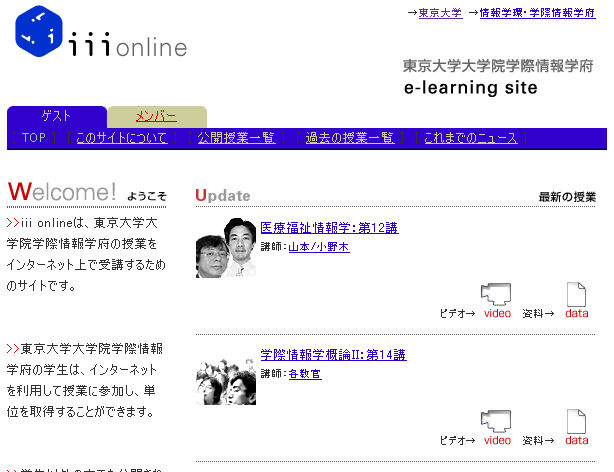Follow the 東京大学 link at top
This screenshot has height=472, width=614.
point(440,13)
